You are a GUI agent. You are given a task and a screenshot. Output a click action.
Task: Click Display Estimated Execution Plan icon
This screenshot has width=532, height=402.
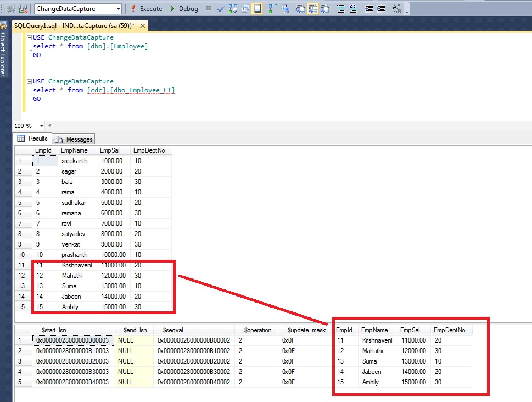click(233, 9)
